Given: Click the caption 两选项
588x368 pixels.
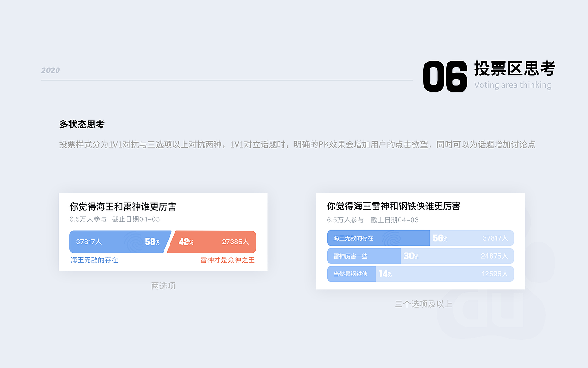Looking at the screenshot, I should [x=164, y=286].
